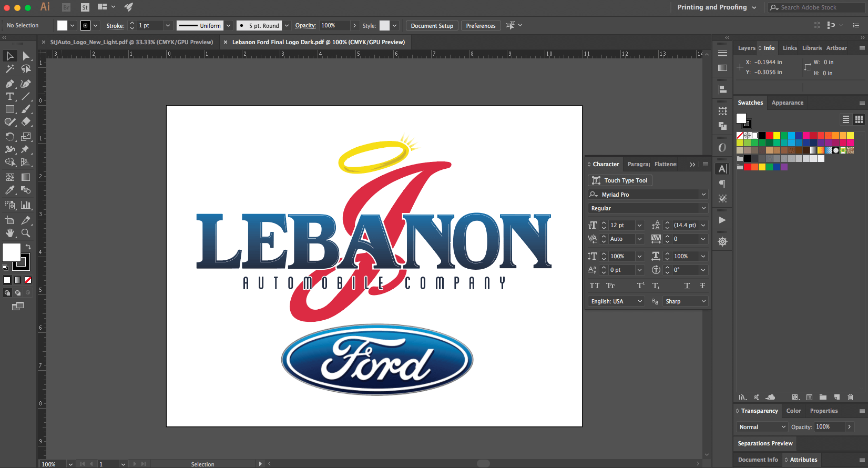Toggle All Caps text formatting
This screenshot has height=468, width=868.
coord(594,286)
